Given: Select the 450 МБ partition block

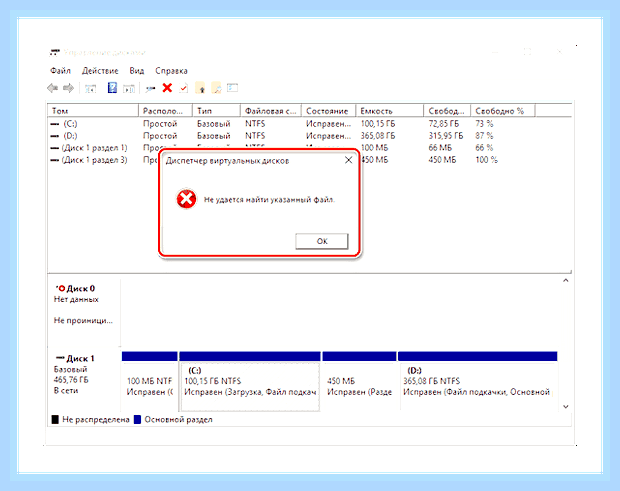Looking at the screenshot, I should [x=359, y=381].
